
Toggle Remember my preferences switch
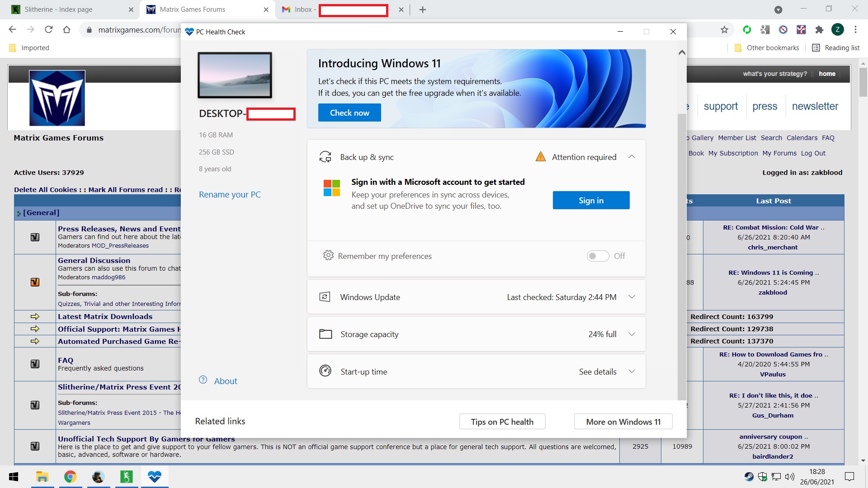(598, 256)
